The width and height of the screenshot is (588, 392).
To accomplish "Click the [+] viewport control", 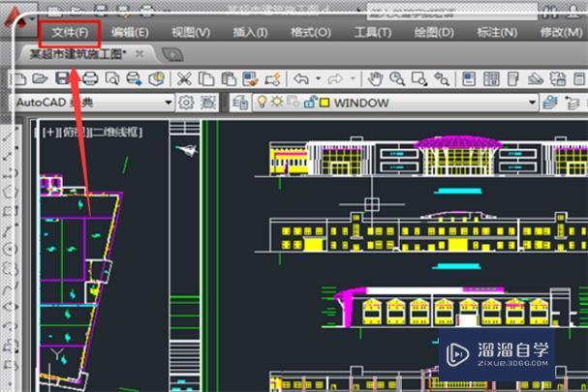I will point(49,132).
